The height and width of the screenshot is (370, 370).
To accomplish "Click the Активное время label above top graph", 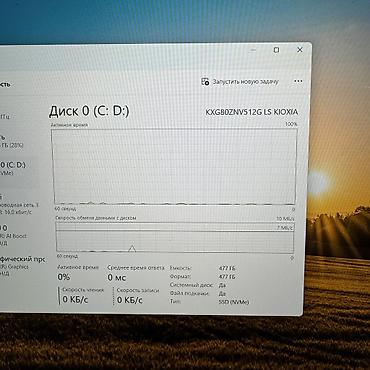I will coord(69,125).
